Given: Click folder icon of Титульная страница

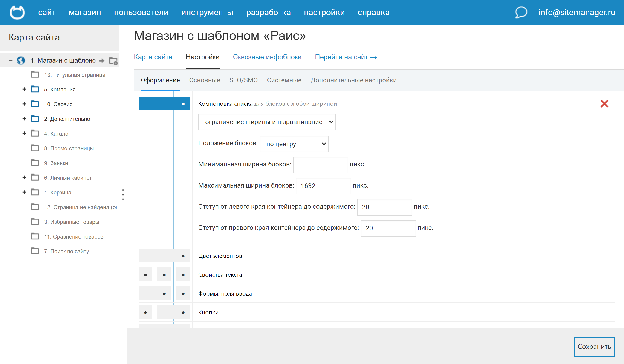Looking at the screenshot, I should 35,74.
